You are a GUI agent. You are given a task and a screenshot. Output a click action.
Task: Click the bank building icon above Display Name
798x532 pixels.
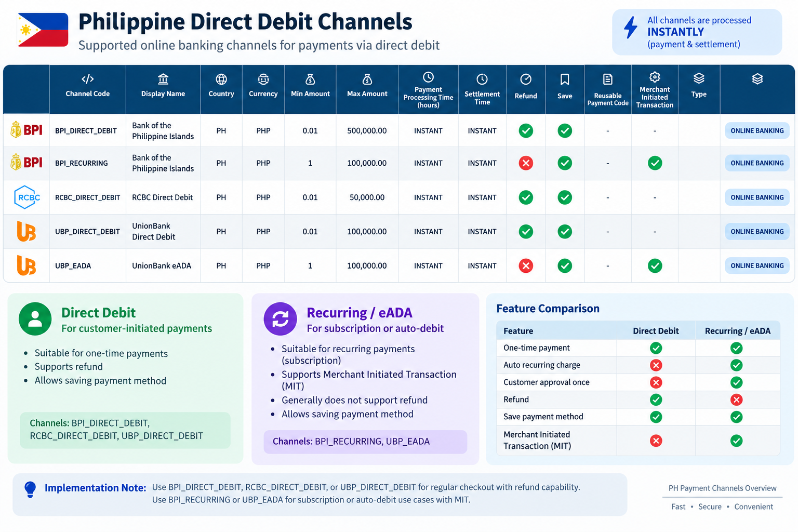pos(163,79)
